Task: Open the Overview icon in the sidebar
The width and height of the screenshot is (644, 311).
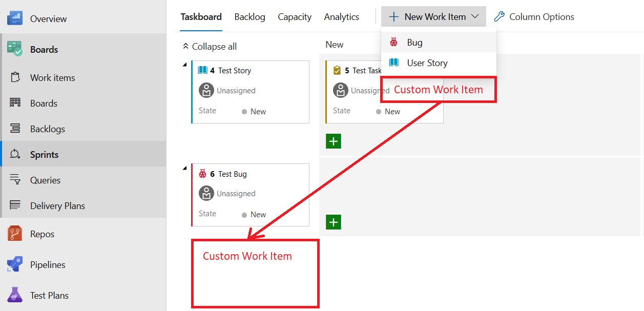Action: point(15,18)
